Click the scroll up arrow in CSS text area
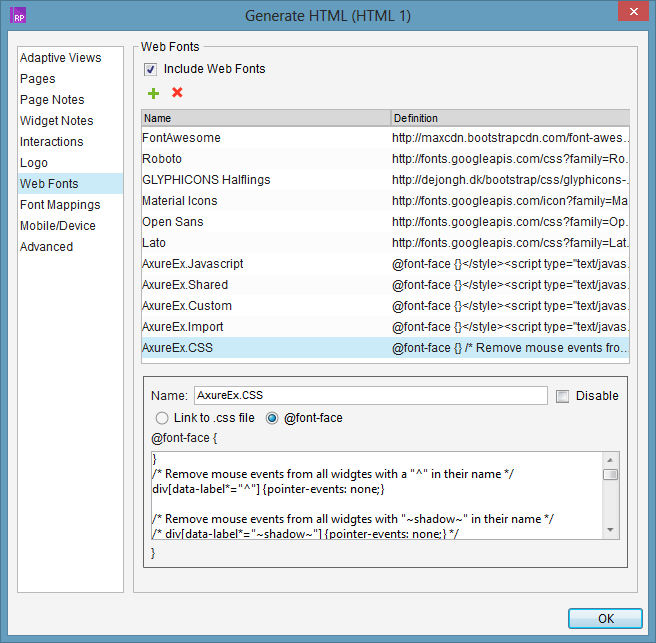Viewport: 656px width, 643px height. tap(610, 459)
